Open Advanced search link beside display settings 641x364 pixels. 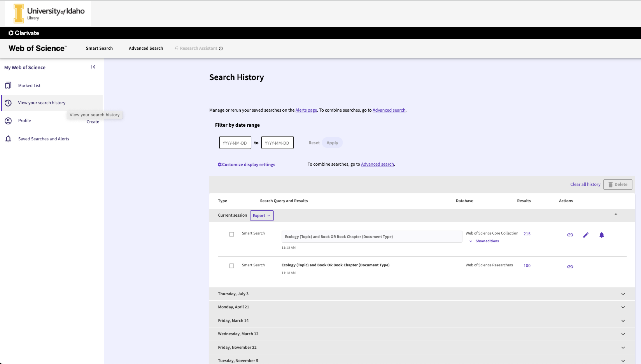tap(377, 164)
